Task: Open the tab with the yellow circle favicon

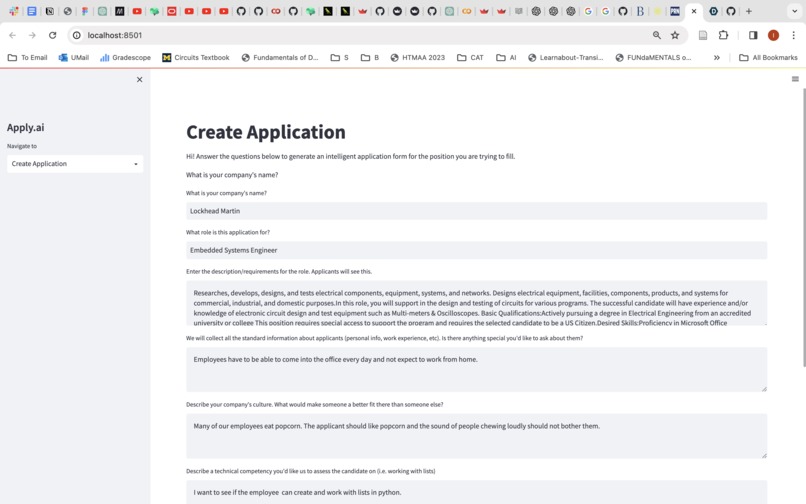Action: 657,11
